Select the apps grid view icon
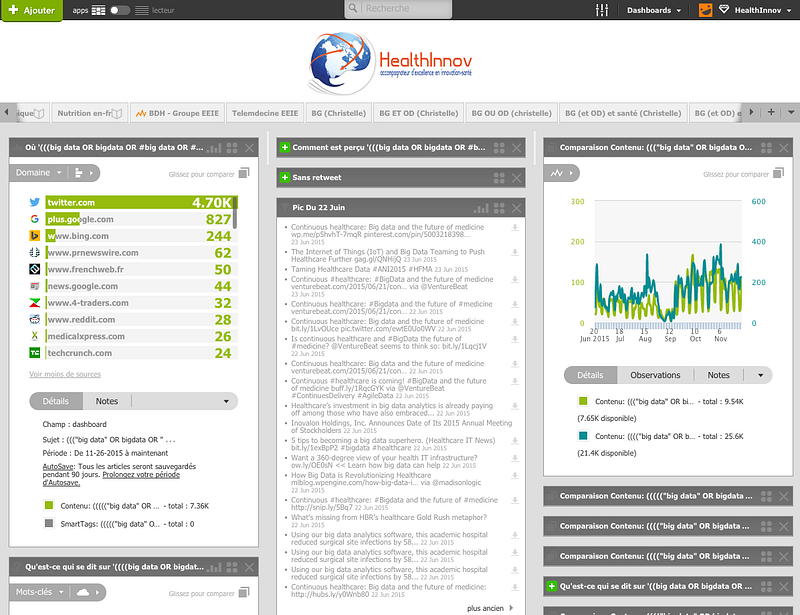The image size is (800, 615). [x=98, y=10]
